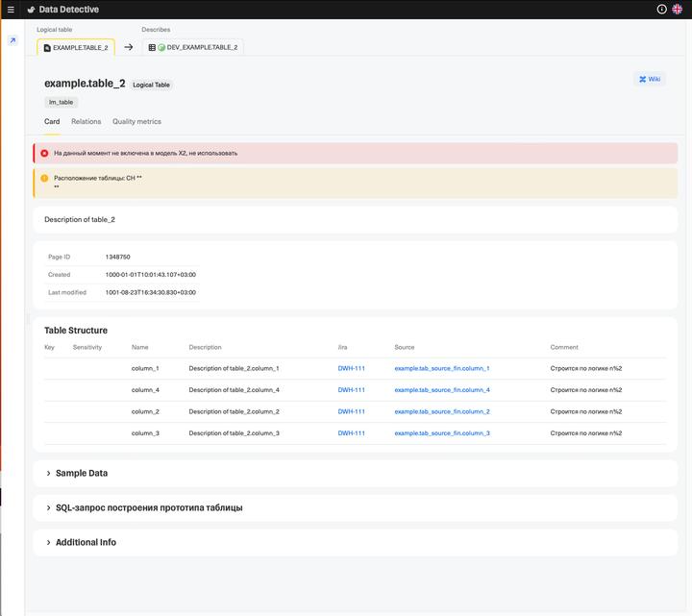This screenshot has width=692, height=616.
Task: Open DWH-111 link in column_2 row
Action: (x=352, y=411)
